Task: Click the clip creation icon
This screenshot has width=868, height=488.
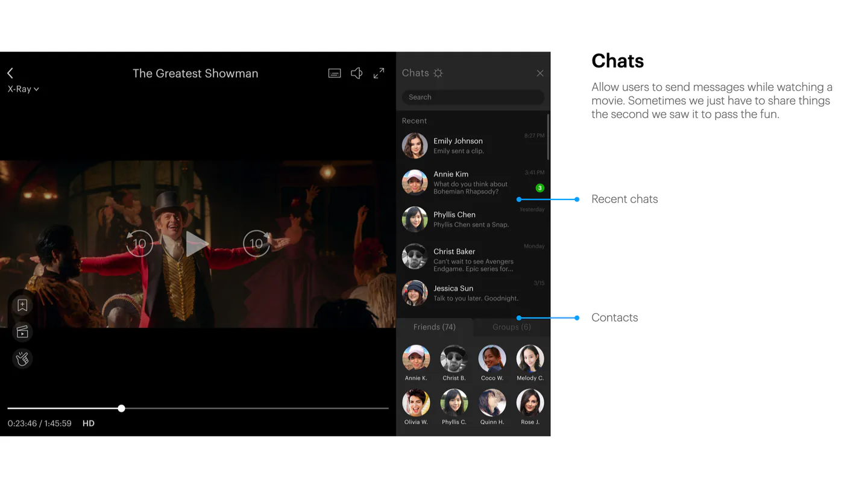Action: click(22, 332)
